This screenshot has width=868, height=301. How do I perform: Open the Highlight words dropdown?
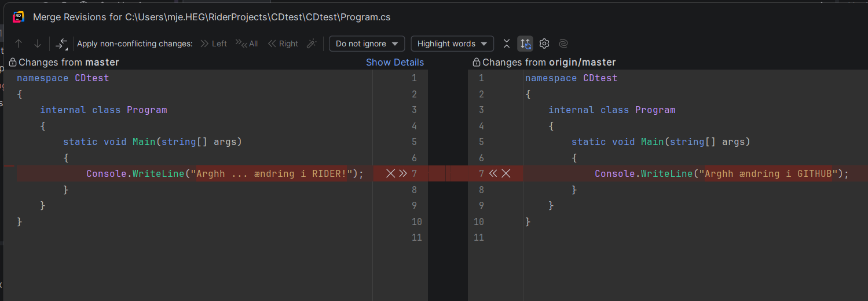[x=452, y=43]
